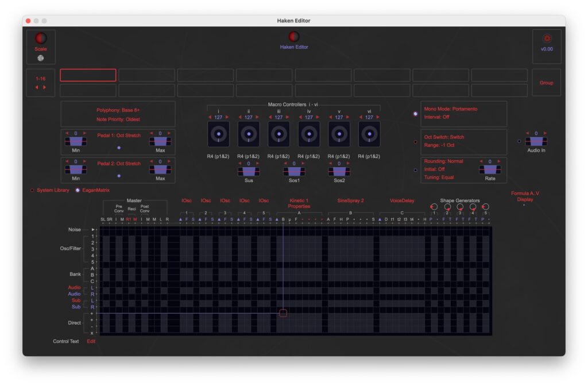This screenshot has height=386, width=588.
Task: Click Shape Generator 3 knob
Action: pos(460,207)
